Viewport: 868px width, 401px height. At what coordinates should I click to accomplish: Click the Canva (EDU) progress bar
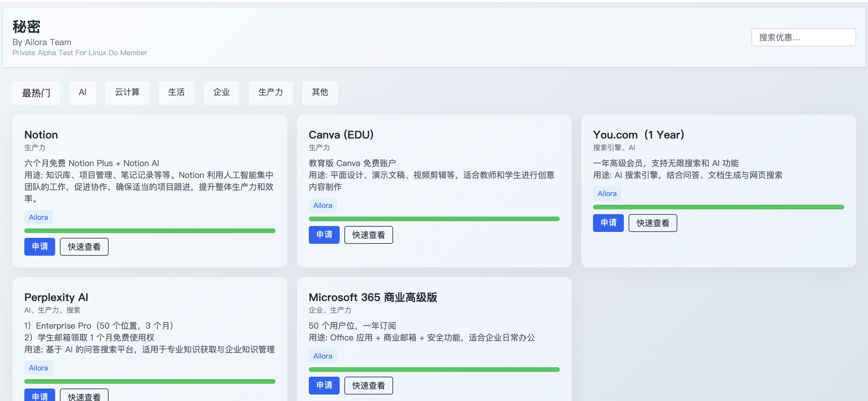click(x=434, y=219)
